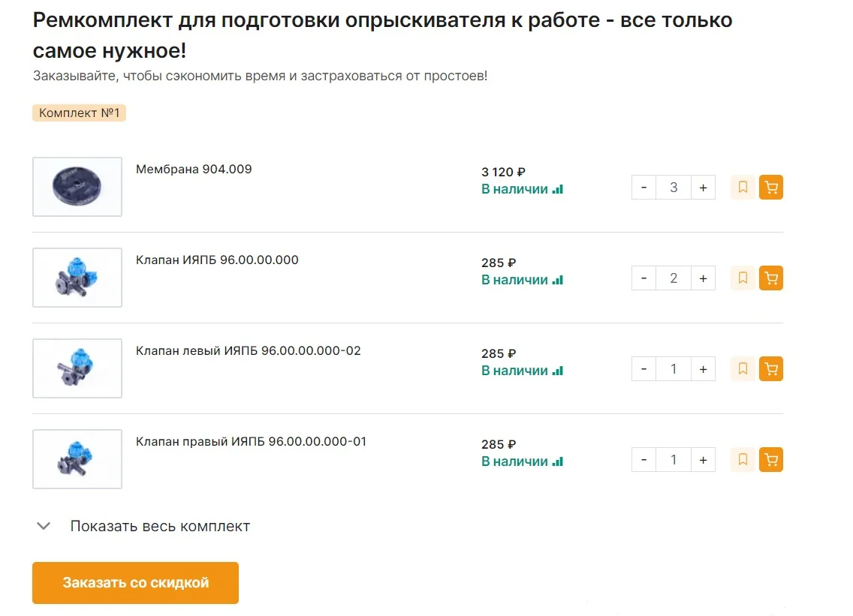Open Мембрана 904.009 product thumbnail

coord(77,187)
